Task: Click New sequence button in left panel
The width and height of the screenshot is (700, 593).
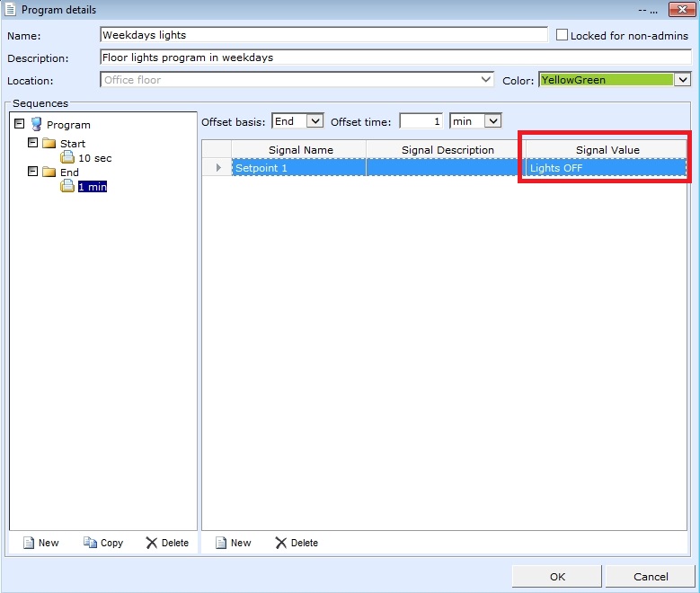Action: [x=40, y=543]
